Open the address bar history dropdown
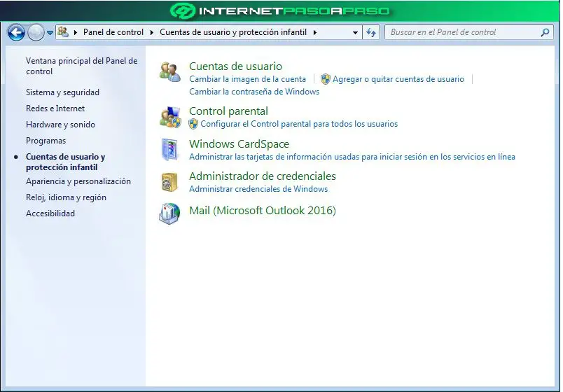563x392 pixels. pos(355,32)
